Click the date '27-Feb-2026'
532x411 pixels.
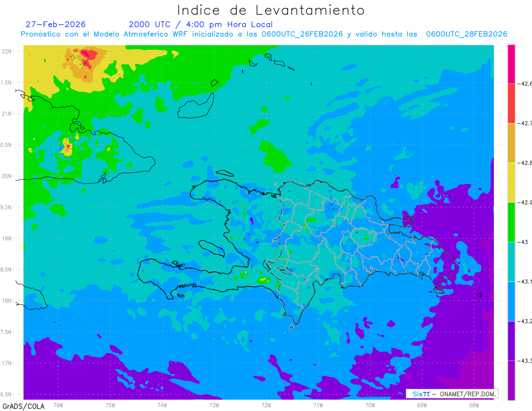56,24
